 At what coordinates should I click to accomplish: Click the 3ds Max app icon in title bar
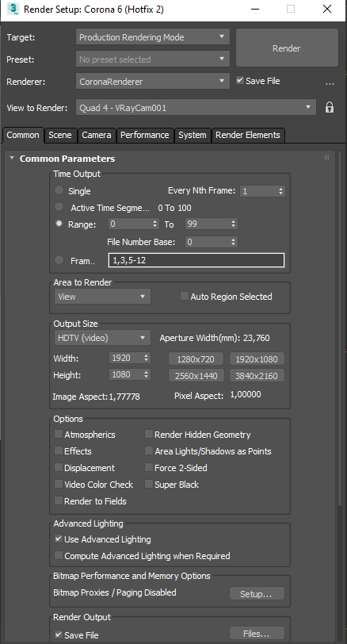tap(13, 9)
